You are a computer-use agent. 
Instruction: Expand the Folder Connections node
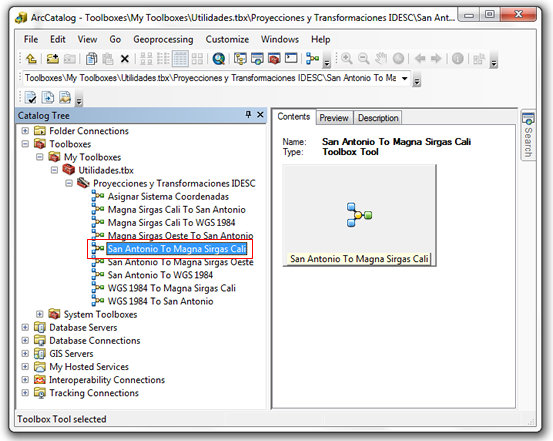click(25, 131)
